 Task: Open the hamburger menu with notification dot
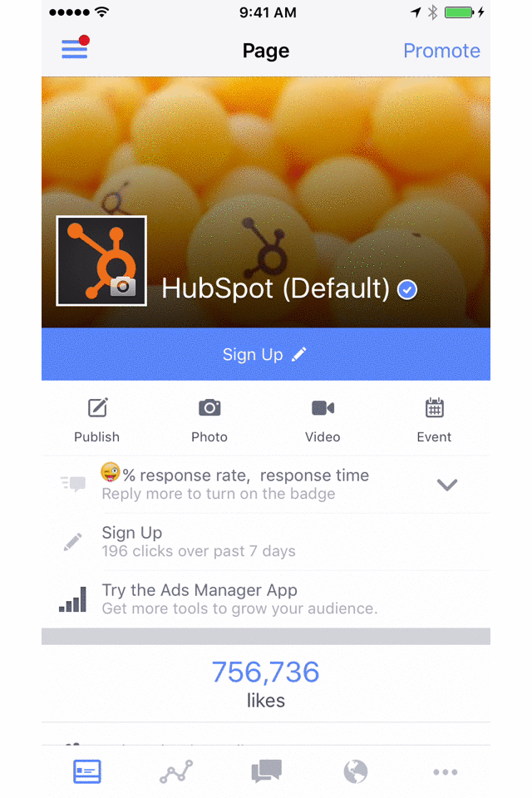pyautogui.click(x=76, y=47)
